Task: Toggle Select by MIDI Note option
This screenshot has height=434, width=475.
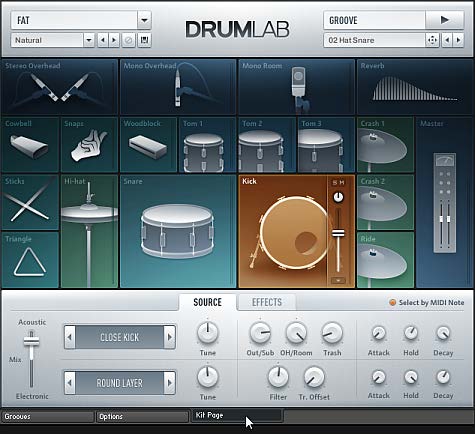Action: pos(426,303)
